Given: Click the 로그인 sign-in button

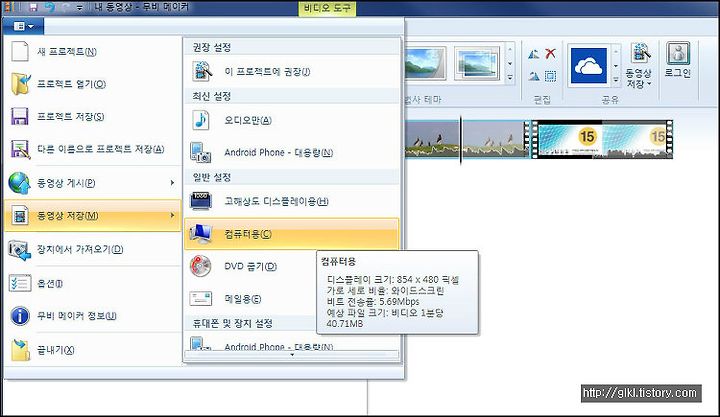Looking at the screenshot, I should [678, 61].
